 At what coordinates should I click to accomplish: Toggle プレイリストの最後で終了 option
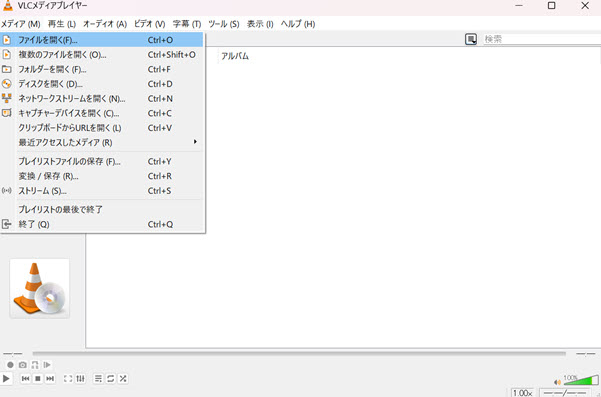click(x=102, y=210)
